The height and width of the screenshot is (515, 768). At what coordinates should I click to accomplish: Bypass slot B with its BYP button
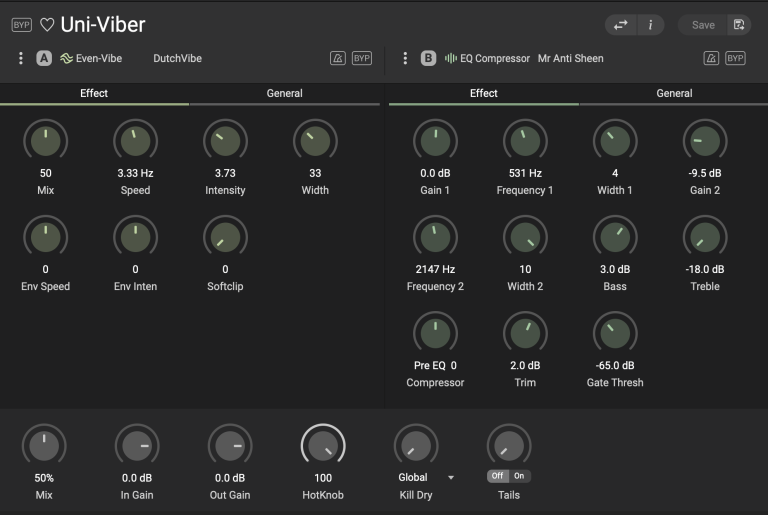point(736,58)
